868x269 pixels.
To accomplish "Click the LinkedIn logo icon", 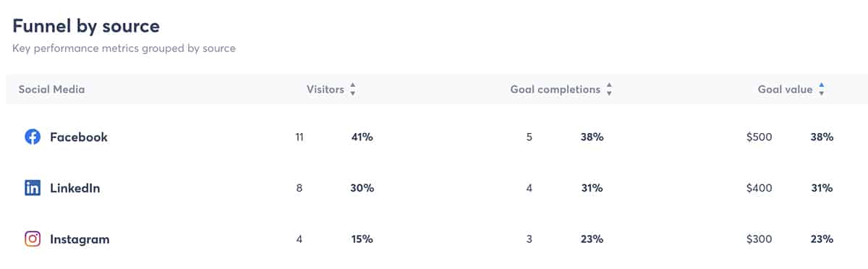I will (x=33, y=188).
